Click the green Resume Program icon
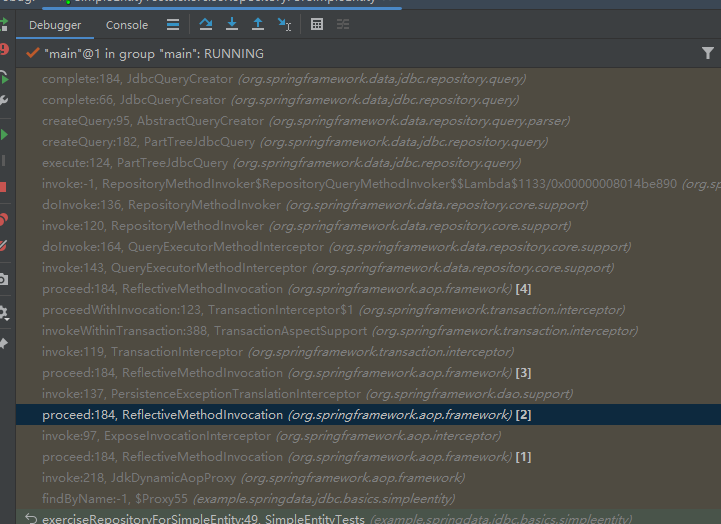Image resolution: width=721 pixels, height=524 pixels. click(x=4, y=135)
